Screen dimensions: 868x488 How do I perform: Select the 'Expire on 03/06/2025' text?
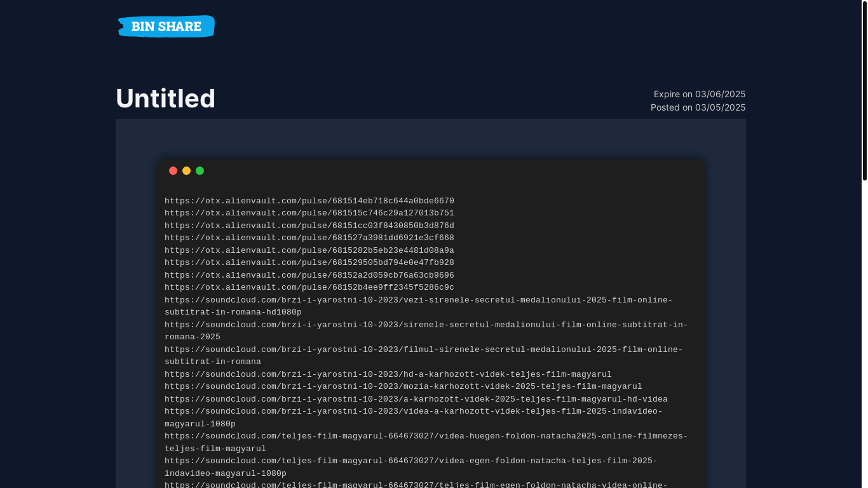[x=700, y=94]
